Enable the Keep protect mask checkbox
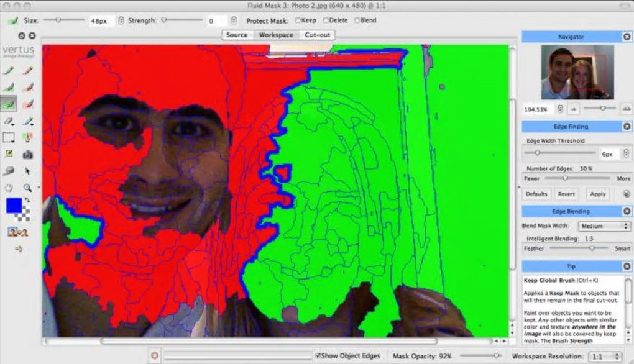634x364 pixels. coord(298,20)
